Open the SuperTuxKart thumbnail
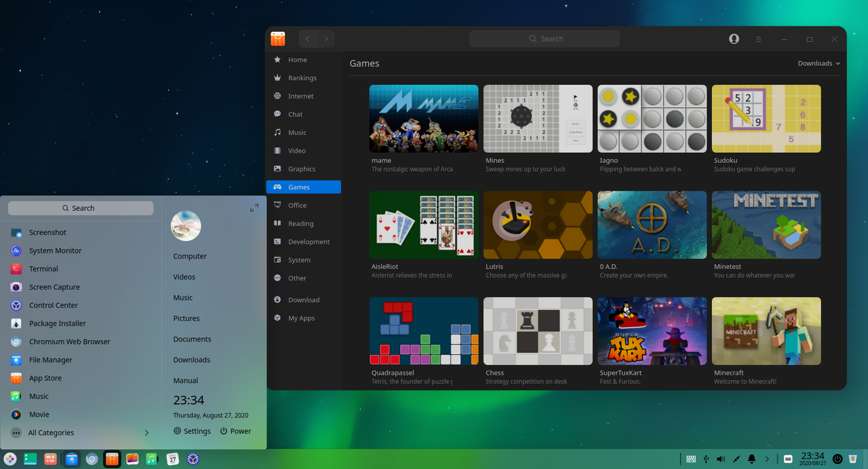This screenshot has width=868, height=469. (652, 331)
